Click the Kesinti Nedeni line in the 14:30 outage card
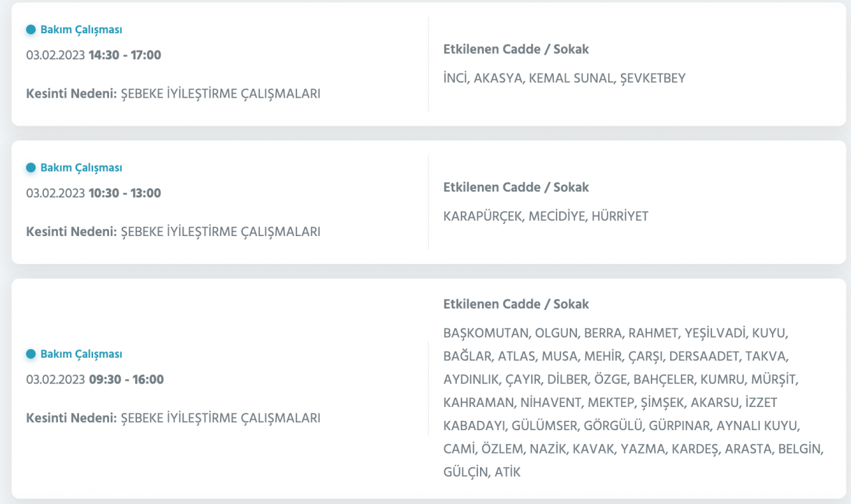Image resolution: width=851 pixels, height=504 pixels. pyautogui.click(x=173, y=94)
